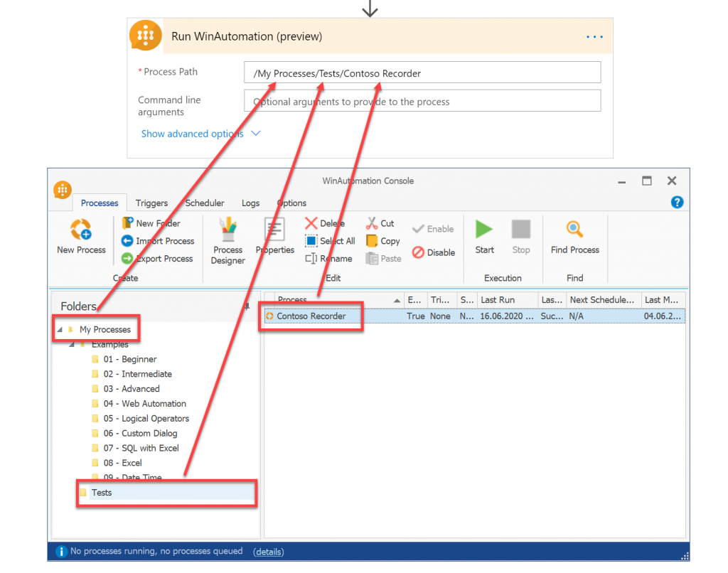
Task: Click the 16.06.2020 last run cell
Action: 506,316
